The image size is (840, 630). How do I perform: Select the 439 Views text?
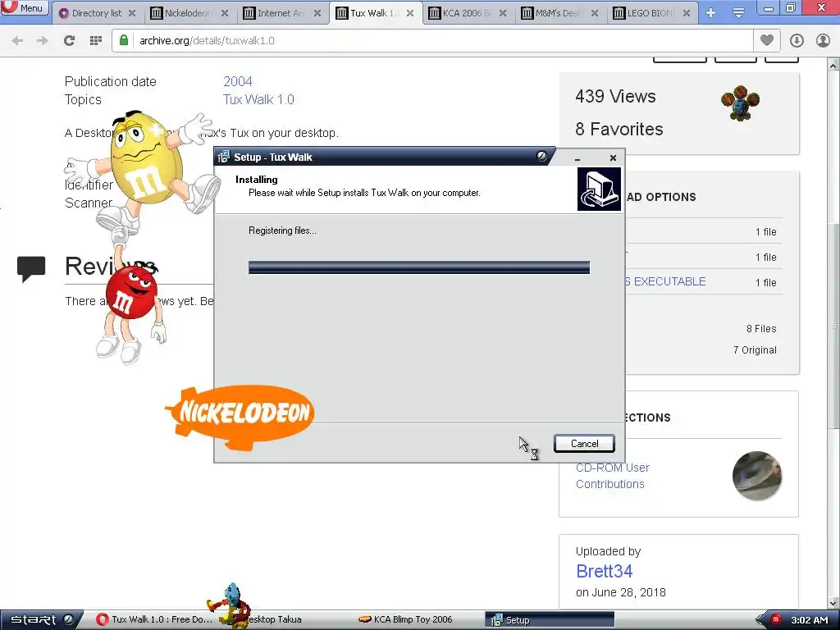click(615, 97)
